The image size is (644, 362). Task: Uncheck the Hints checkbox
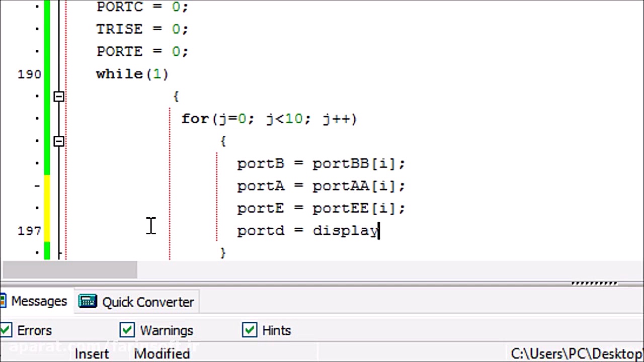pos(250,330)
